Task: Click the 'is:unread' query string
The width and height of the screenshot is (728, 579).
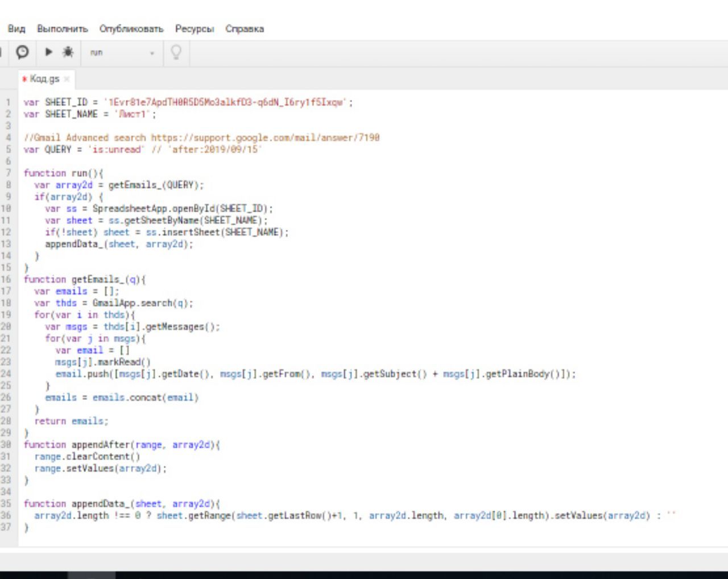Action: pos(117,150)
